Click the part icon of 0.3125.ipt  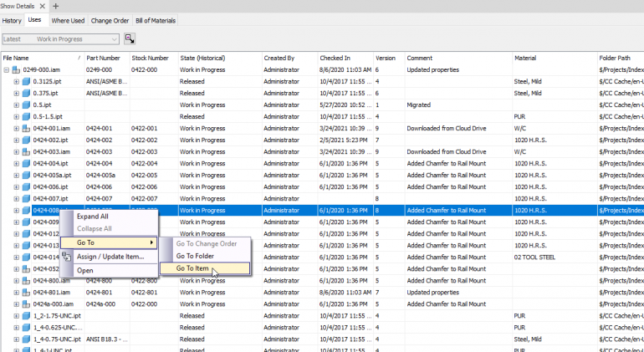point(26,81)
